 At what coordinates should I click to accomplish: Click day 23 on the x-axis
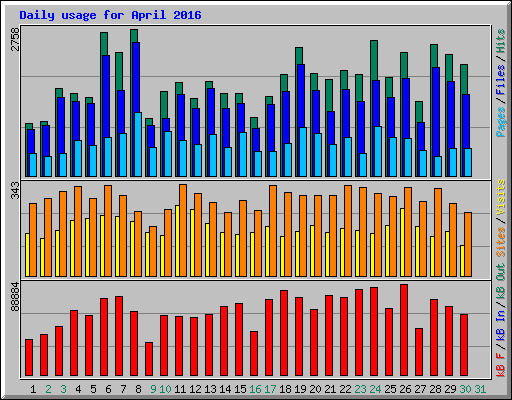tap(360, 389)
